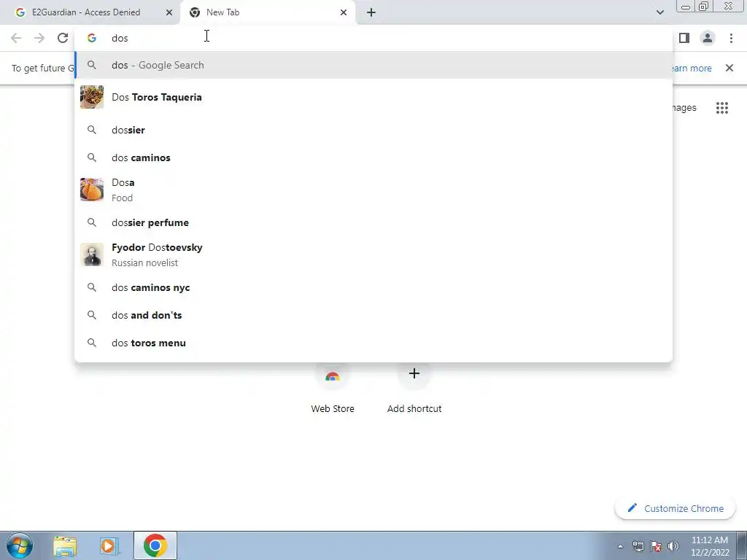Open the Windows Start menu orb
The height and width of the screenshot is (560, 747).
point(19,545)
